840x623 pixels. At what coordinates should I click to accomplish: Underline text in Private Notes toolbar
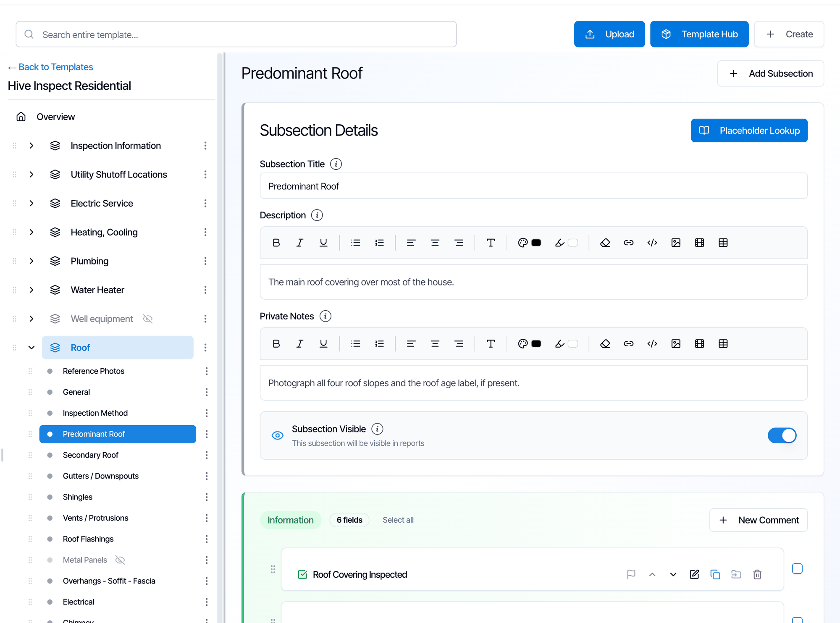323,344
